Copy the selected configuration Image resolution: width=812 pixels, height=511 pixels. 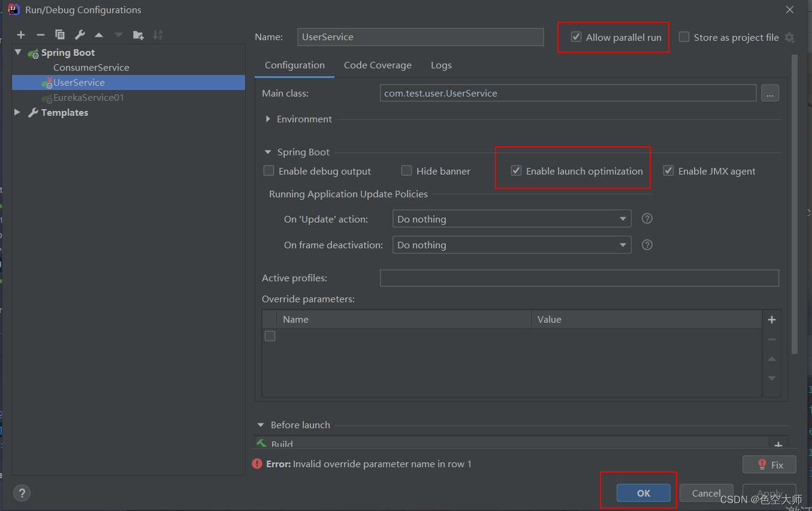point(60,35)
